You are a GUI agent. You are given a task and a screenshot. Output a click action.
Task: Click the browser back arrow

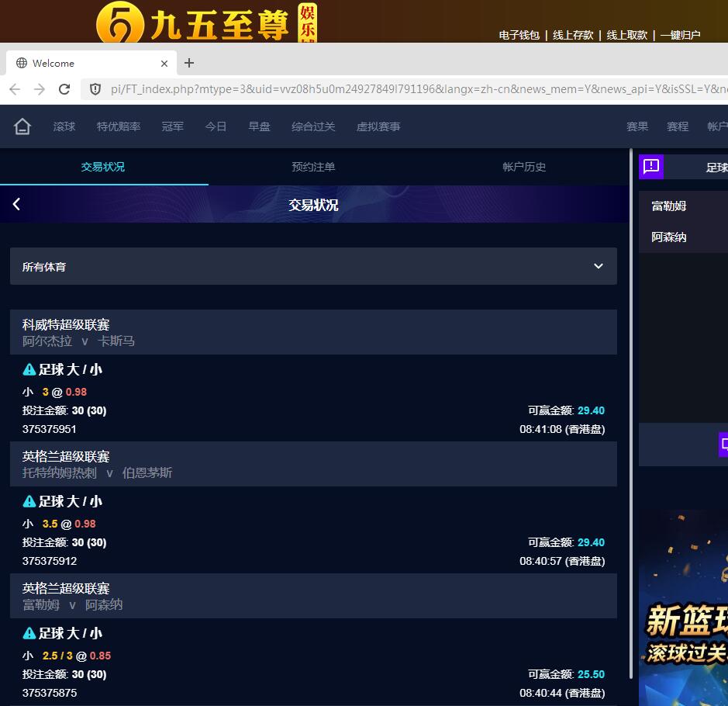pyautogui.click(x=15, y=89)
